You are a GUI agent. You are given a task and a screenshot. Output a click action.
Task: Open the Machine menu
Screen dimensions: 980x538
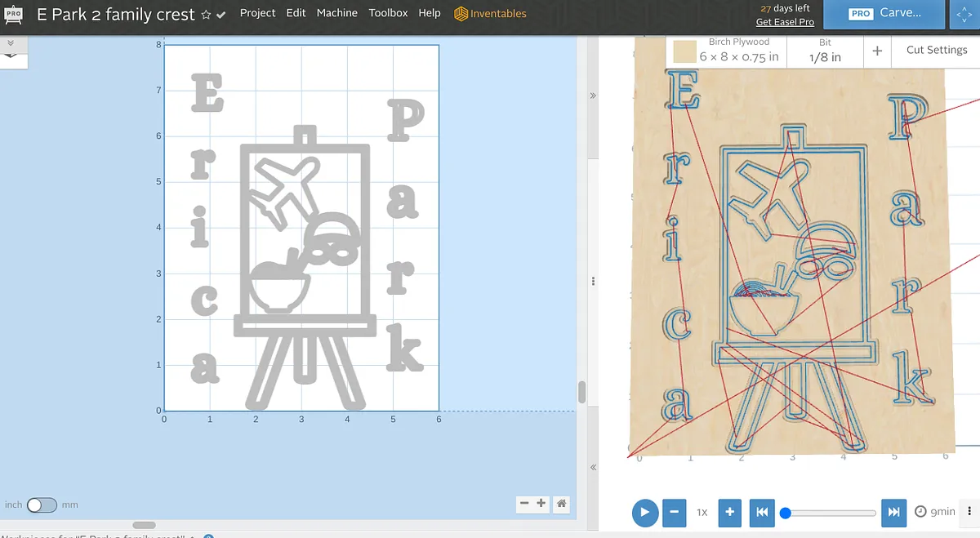[336, 13]
